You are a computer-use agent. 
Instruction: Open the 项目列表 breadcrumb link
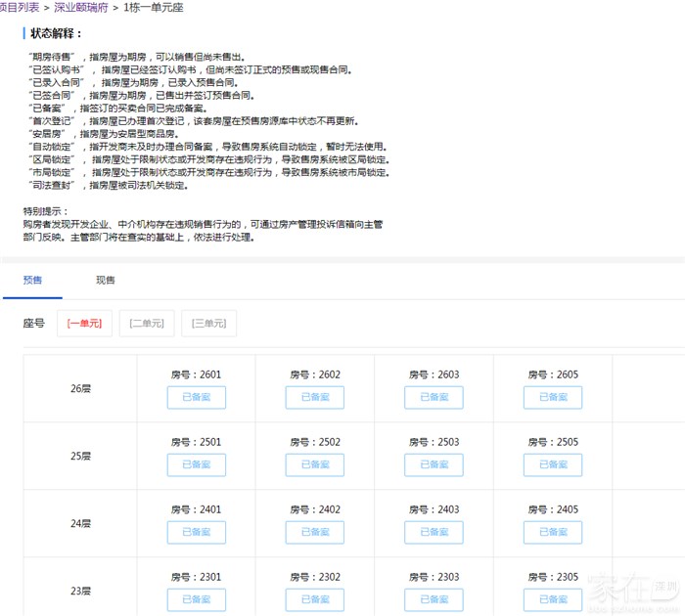(x=20, y=8)
